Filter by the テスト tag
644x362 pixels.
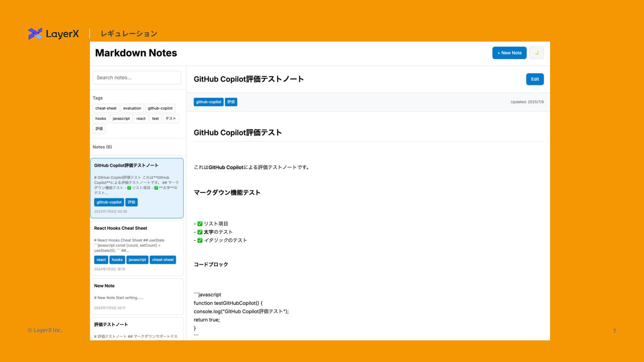tap(171, 118)
